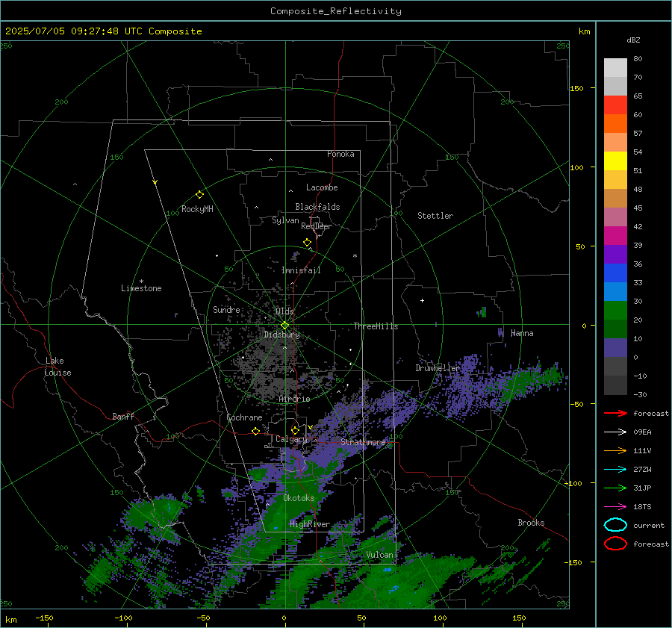Click the Stettler city label
The height and width of the screenshot is (628, 672).
(x=435, y=216)
